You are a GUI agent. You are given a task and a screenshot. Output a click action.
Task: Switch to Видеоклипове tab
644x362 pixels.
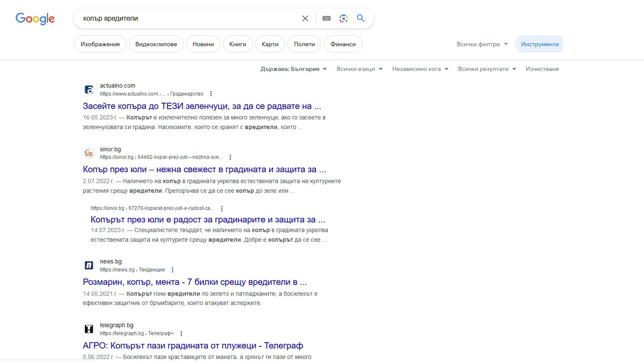156,44
